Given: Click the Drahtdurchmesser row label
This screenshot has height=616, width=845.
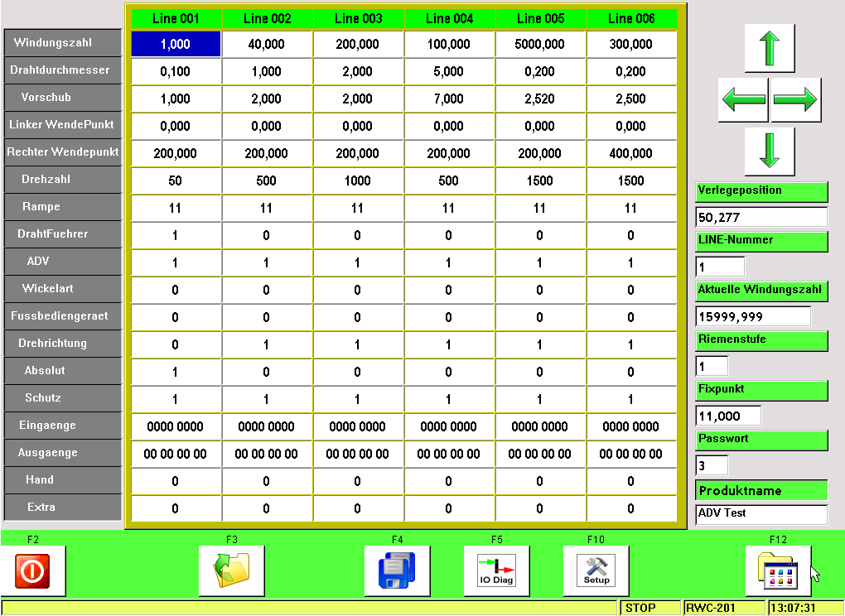Looking at the screenshot, I should click(62, 70).
